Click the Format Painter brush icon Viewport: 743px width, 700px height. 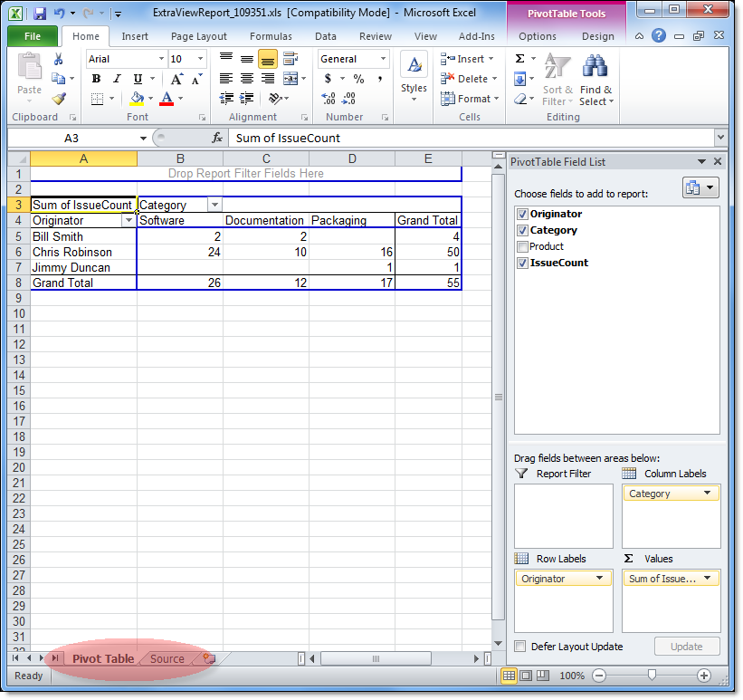[59, 99]
